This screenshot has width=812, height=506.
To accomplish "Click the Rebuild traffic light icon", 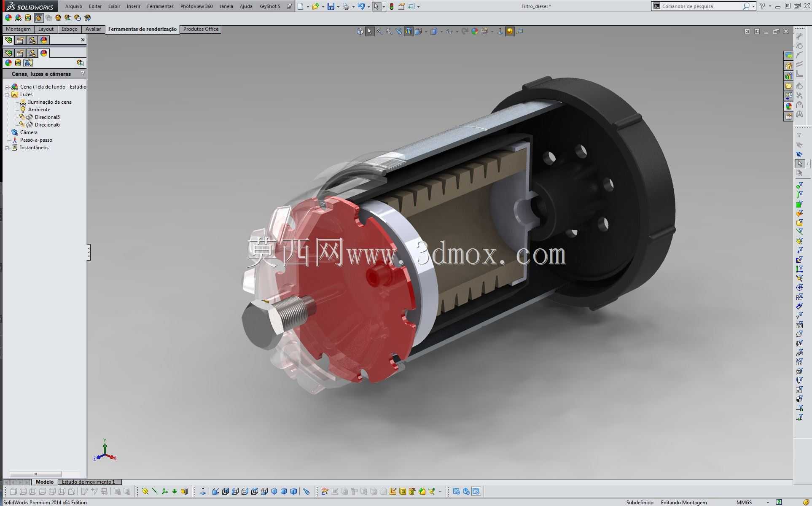I will point(392,6).
